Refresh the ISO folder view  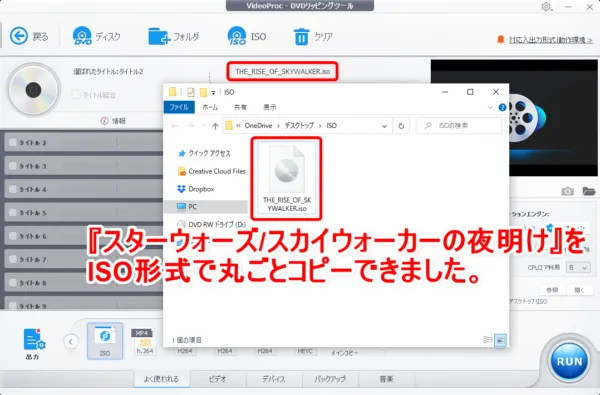click(401, 126)
